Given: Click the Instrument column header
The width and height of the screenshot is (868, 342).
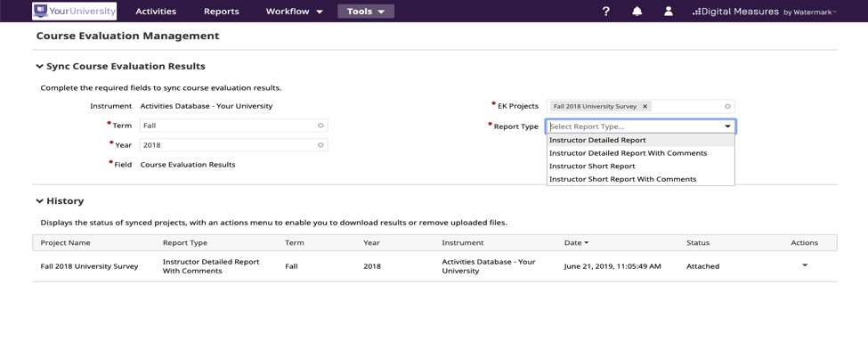Looking at the screenshot, I should click(463, 242).
